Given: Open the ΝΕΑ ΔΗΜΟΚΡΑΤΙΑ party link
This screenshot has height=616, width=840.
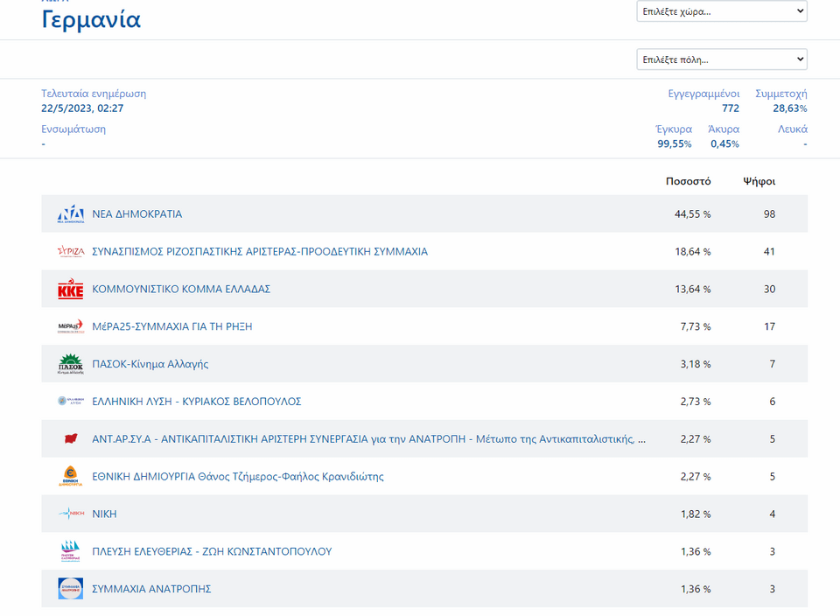Looking at the screenshot, I should [x=137, y=213].
